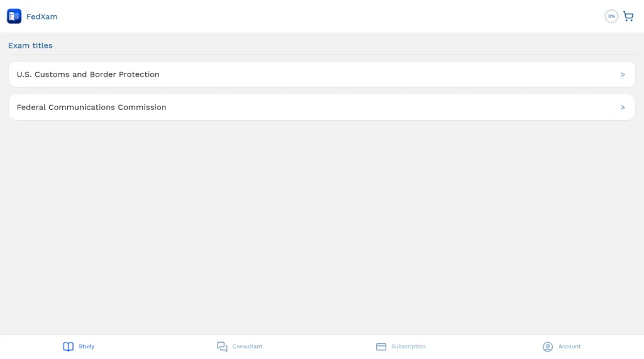Viewport: 644px width, 359px height.
Task: Click the 0% progress circle indicator
Action: click(x=611, y=16)
